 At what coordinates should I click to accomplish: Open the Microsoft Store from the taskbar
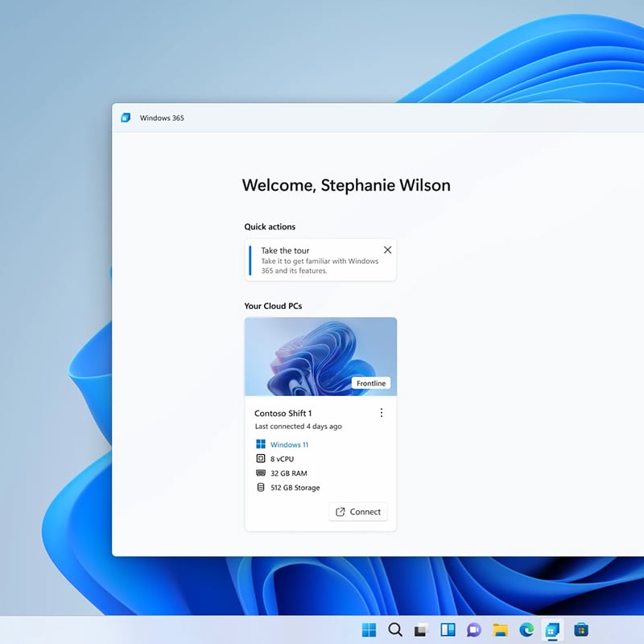pos(581,630)
